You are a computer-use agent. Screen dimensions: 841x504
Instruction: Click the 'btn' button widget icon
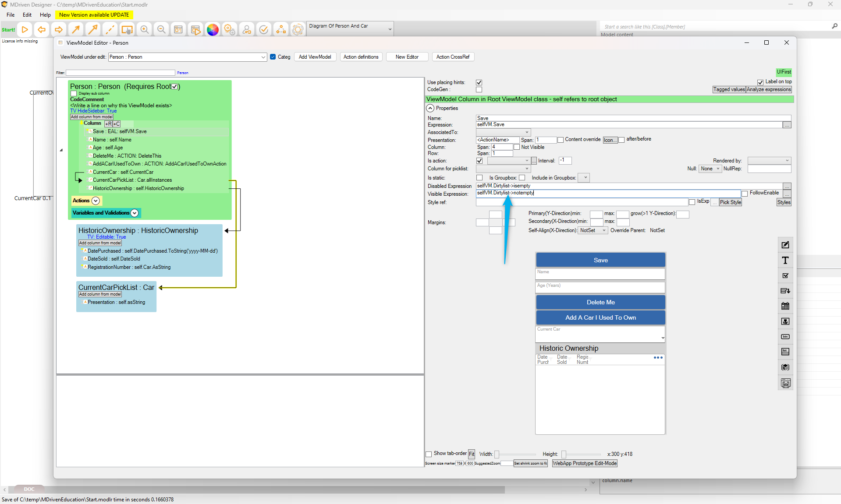pyautogui.click(x=785, y=337)
